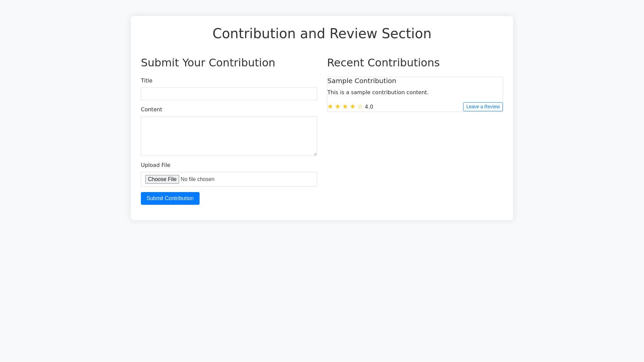This screenshot has height=362, width=644.
Task: Click inside the Content text area
Action: 229,136
